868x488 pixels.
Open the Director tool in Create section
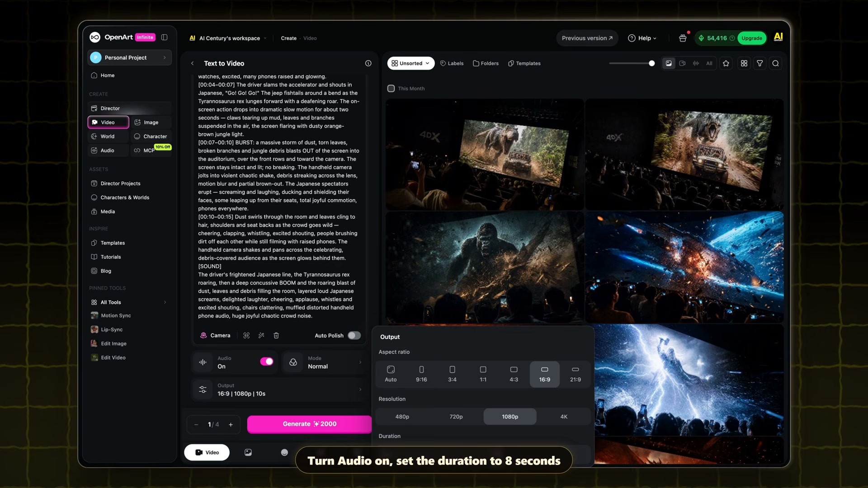click(x=129, y=108)
